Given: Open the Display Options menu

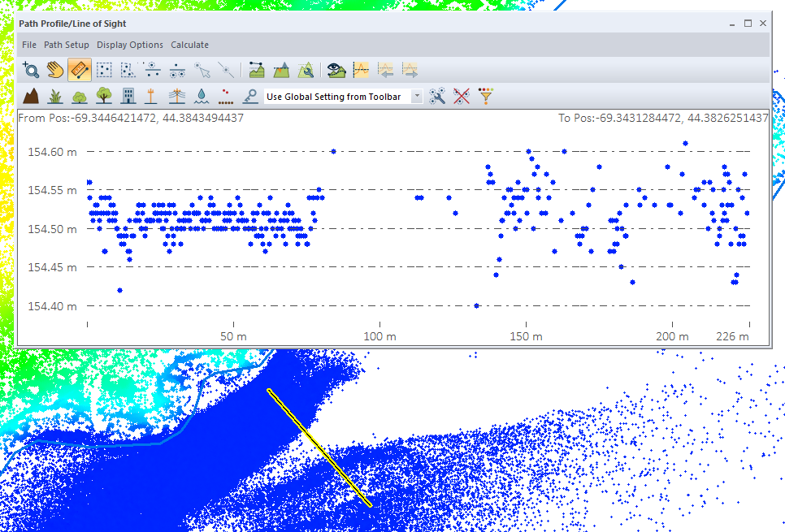Looking at the screenshot, I should 130,45.
